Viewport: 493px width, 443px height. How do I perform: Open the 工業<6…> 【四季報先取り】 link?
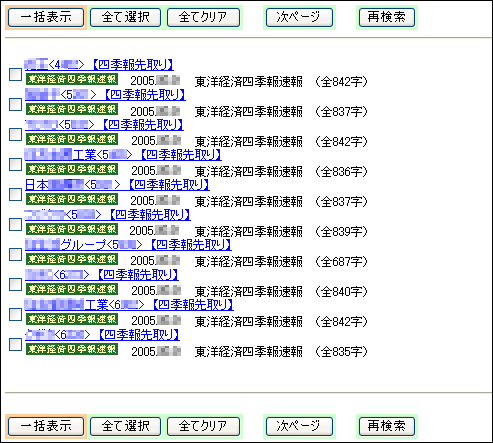[x=129, y=305]
